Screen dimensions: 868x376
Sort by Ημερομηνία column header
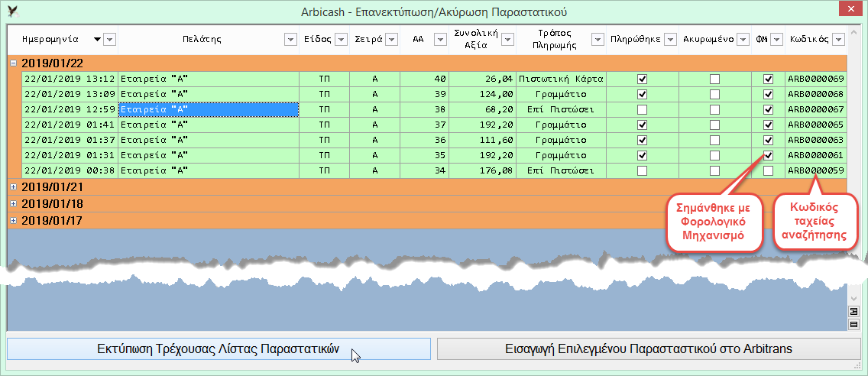[50, 39]
